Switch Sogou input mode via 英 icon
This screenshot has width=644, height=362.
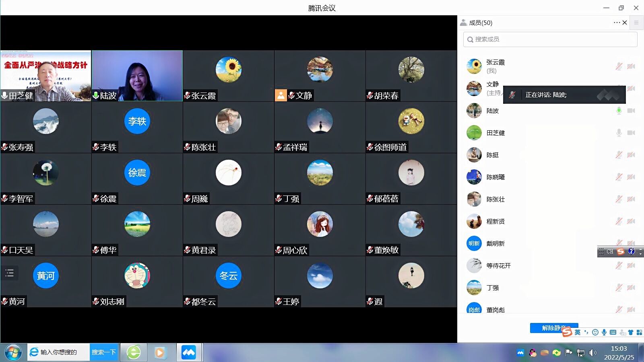578,332
